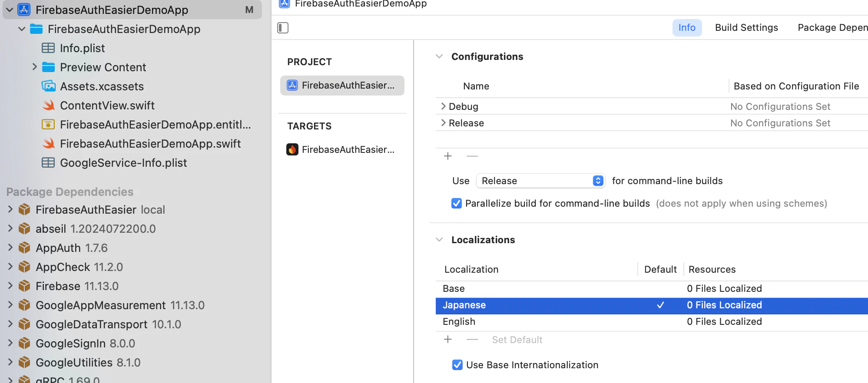This screenshot has height=383, width=868.
Task: Click the Xcode project icon beside root FirebaseAuthEasierDemoApp
Action: pos(24,10)
